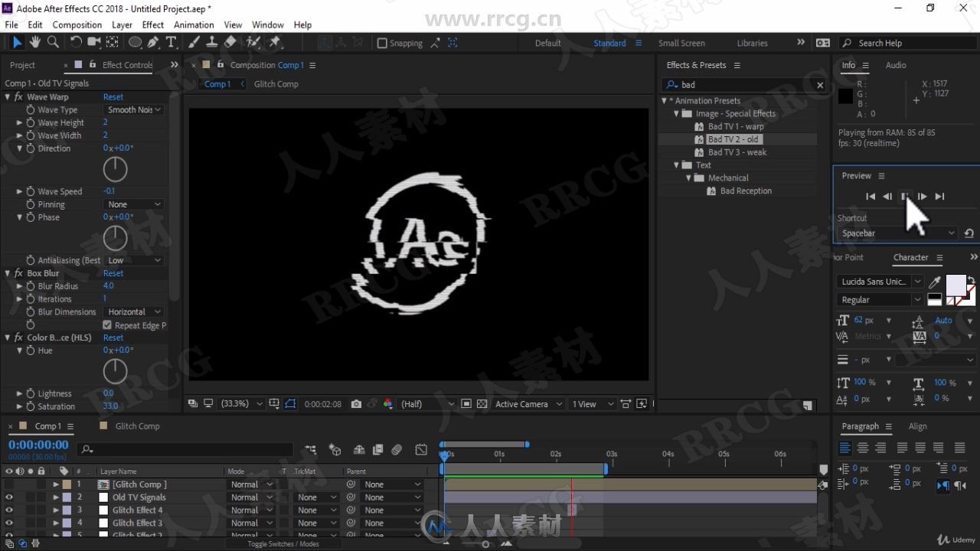Click the Graph Editor icon in timeline
The image size is (980, 551).
click(x=421, y=450)
